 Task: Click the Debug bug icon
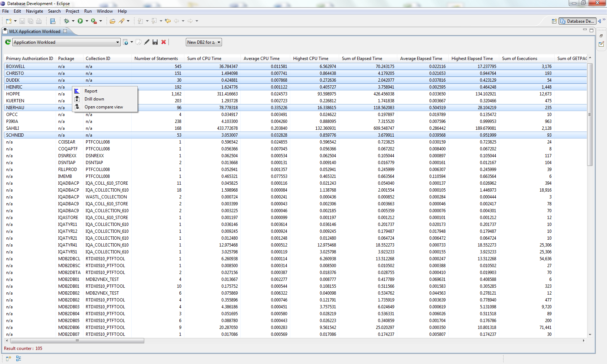[67, 21]
